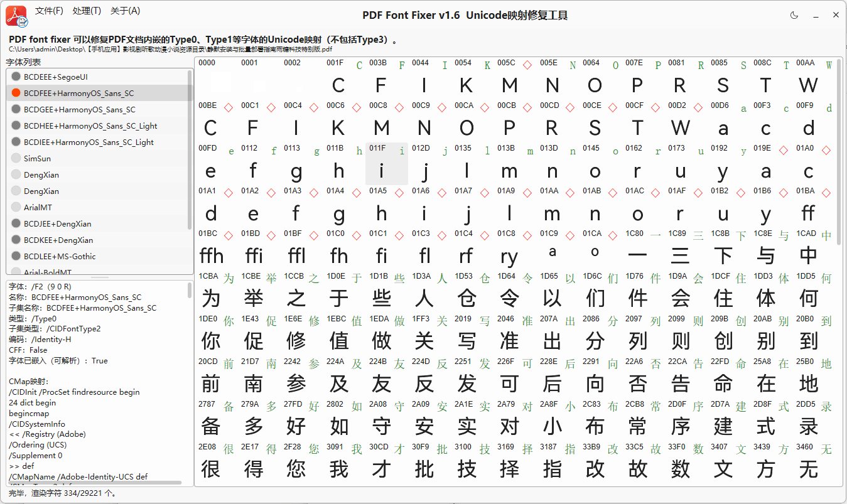This screenshot has height=504, width=847.
Task: Select the 人 glyph cell coded 1D3A
Action: click(429, 291)
